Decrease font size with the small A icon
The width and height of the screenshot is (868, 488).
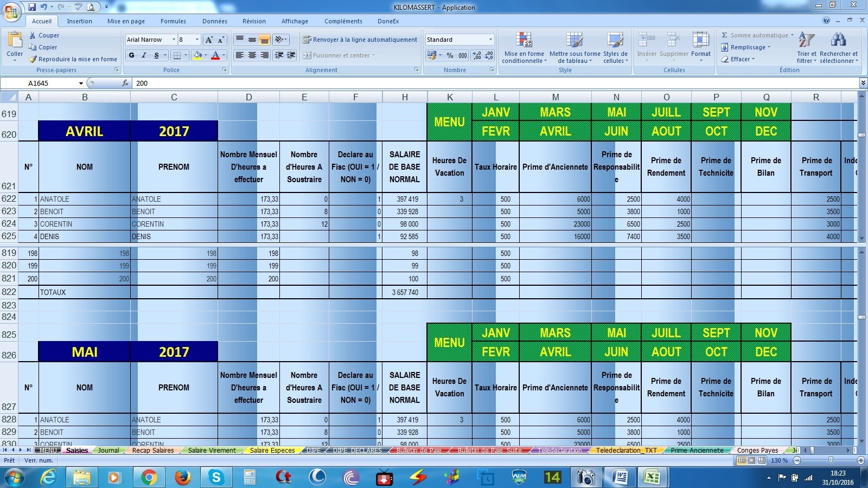point(221,40)
